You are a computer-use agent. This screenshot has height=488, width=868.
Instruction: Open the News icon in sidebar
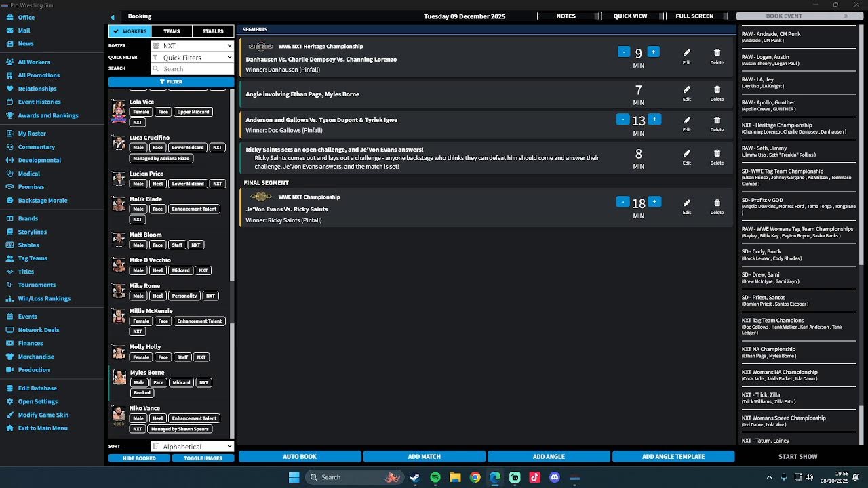(x=10, y=44)
